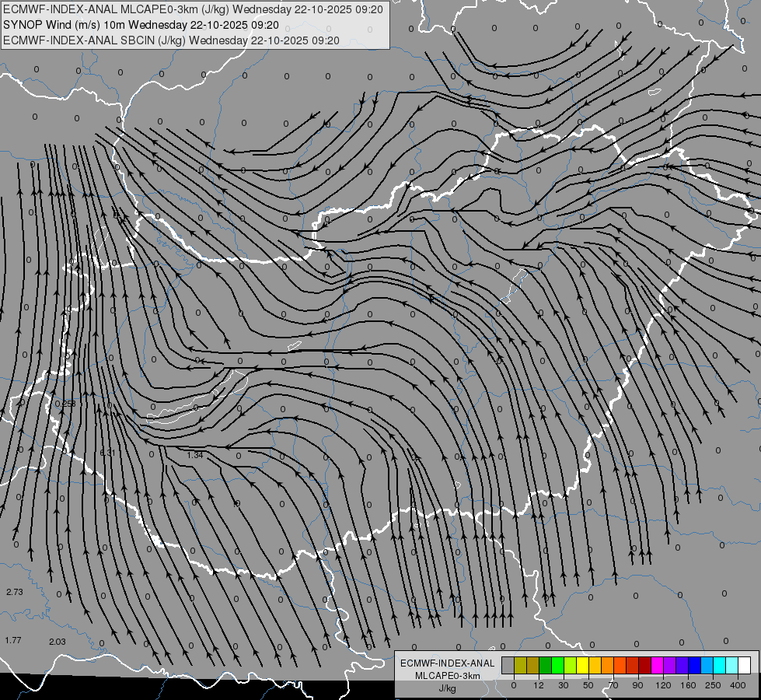Click the map value 1.34
Image resolution: width=761 pixels, height=700 pixels.
click(194, 455)
